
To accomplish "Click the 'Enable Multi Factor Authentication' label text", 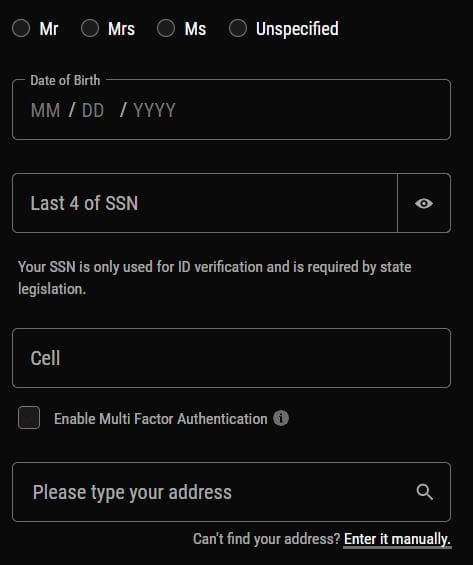I will (161, 419).
